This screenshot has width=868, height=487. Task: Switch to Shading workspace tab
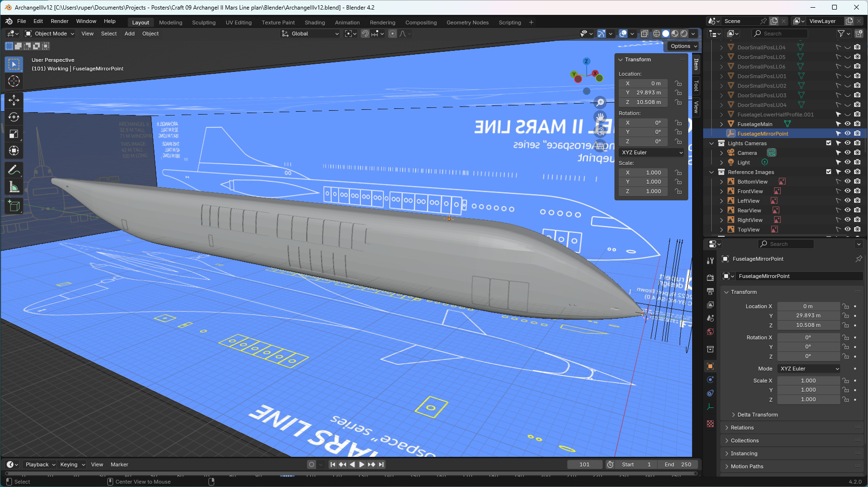coord(315,23)
